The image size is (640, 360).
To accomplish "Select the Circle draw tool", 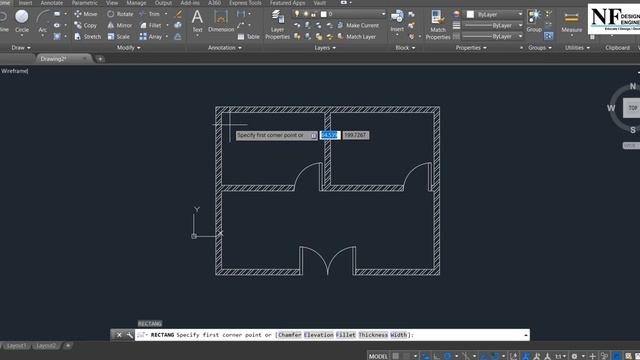I will 22,21.
